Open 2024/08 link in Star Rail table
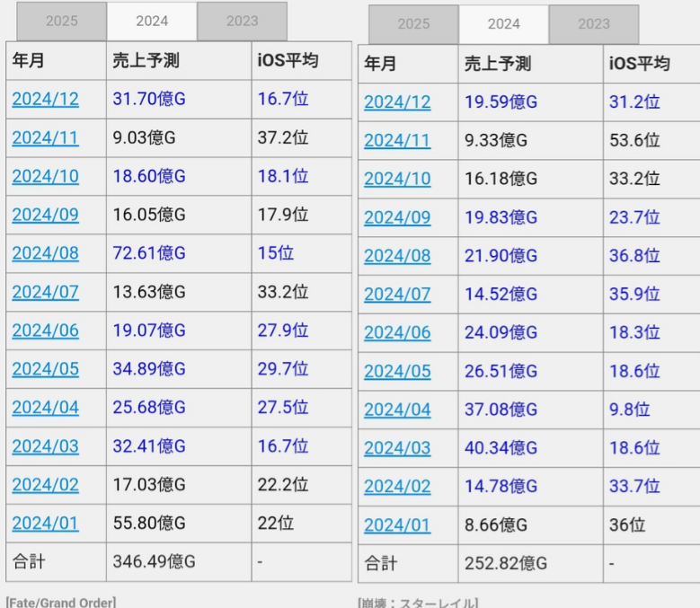 coord(397,256)
